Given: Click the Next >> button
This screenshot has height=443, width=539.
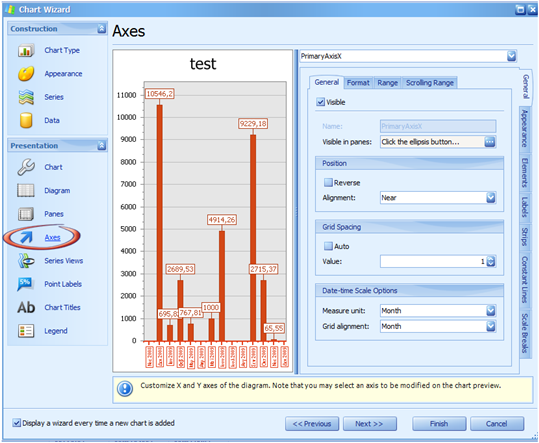Looking at the screenshot, I should click(x=370, y=424).
